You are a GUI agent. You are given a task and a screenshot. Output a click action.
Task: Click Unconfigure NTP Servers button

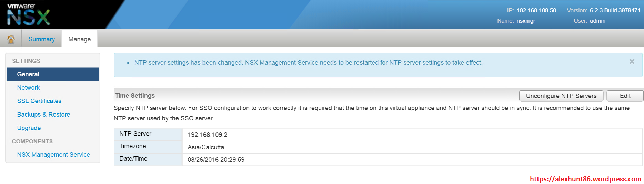click(561, 96)
